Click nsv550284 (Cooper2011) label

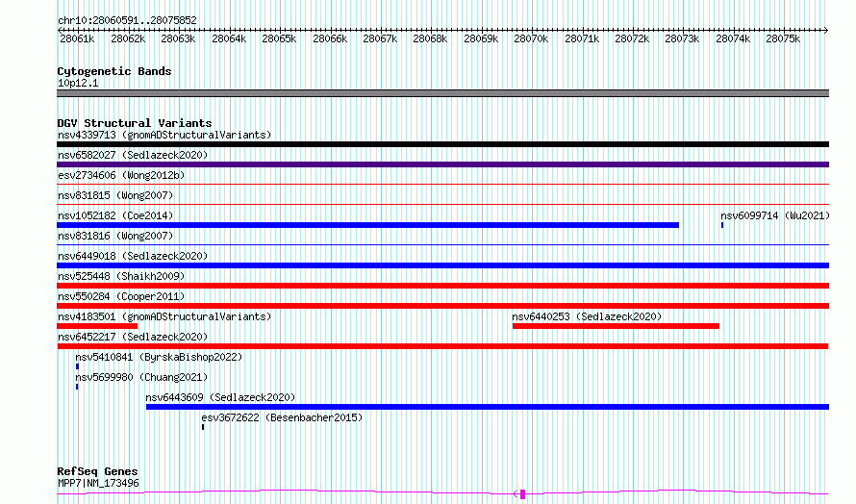tap(121, 296)
